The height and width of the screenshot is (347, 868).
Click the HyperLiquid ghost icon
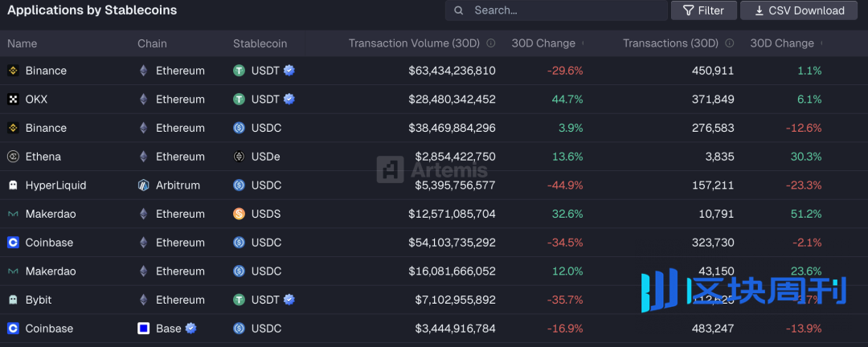[x=13, y=186]
